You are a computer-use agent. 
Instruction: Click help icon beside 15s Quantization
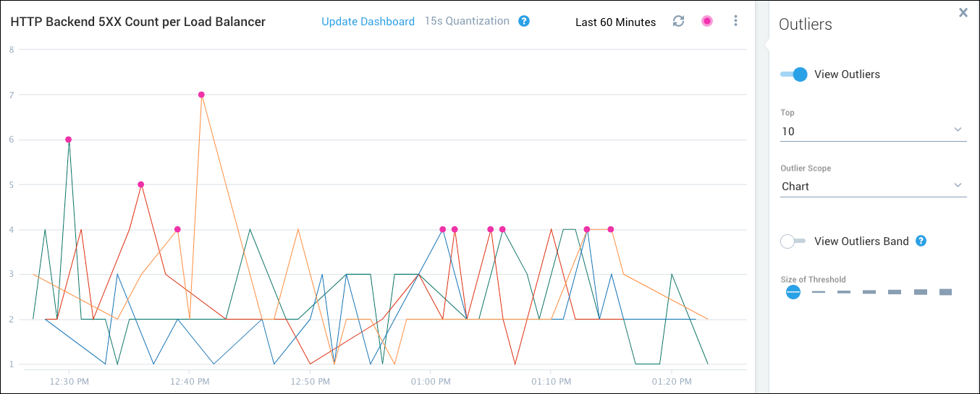click(524, 21)
